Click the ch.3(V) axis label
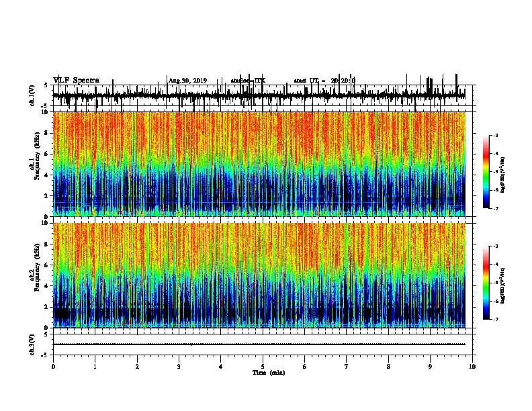Viewport: 532px width, 411px height. 32,345
